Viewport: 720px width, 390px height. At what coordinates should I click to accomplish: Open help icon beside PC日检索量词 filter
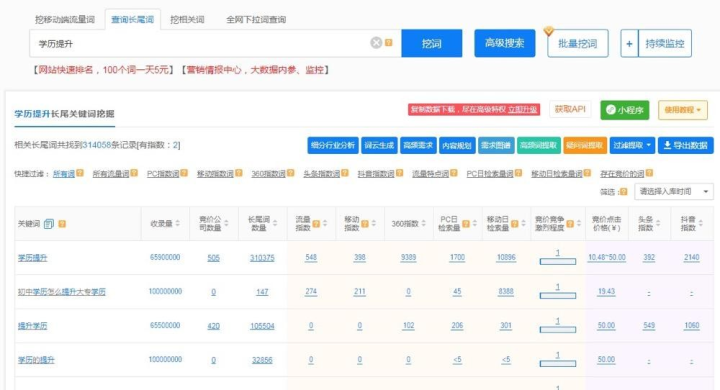coord(518,173)
